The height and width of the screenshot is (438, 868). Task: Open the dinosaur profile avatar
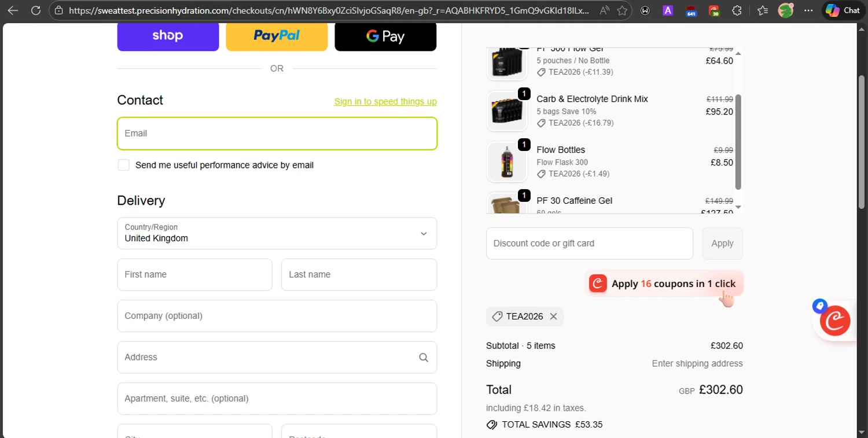pyautogui.click(x=785, y=10)
